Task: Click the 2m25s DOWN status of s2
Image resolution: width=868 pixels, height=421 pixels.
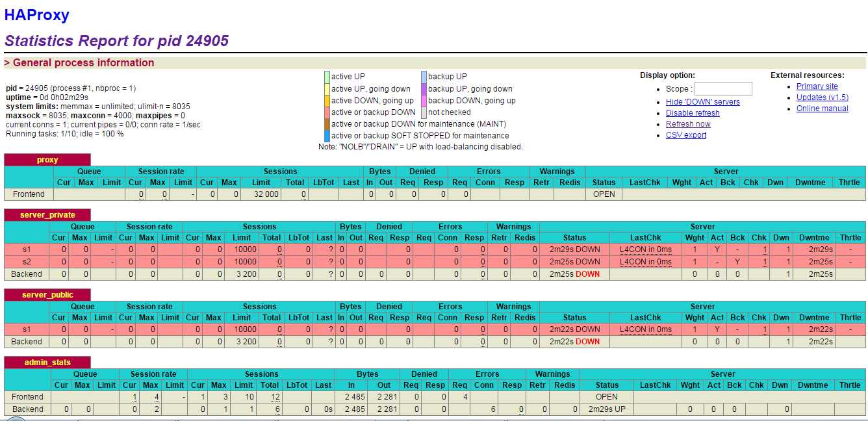Action: click(x=575, y=262)
